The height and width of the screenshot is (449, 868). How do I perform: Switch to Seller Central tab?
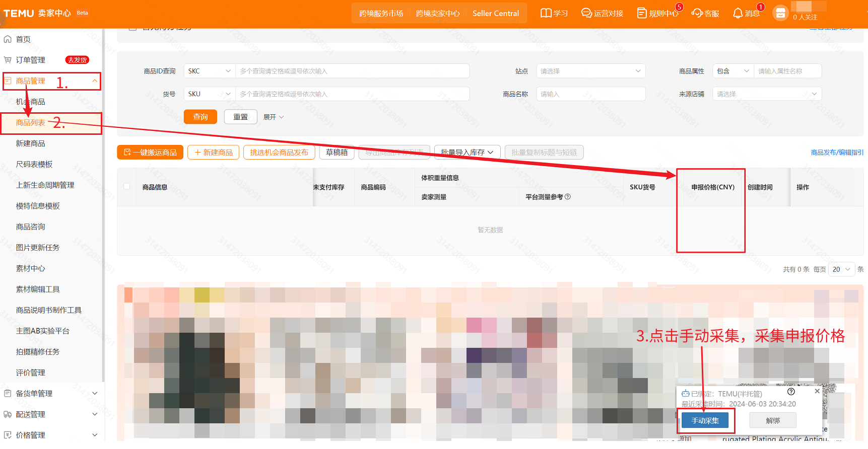click(496, 13)
